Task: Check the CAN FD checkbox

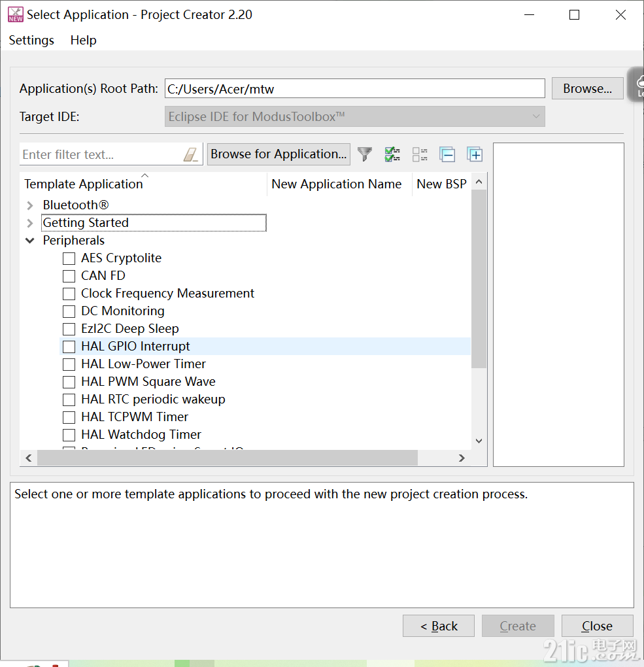Action: [69, 276]
